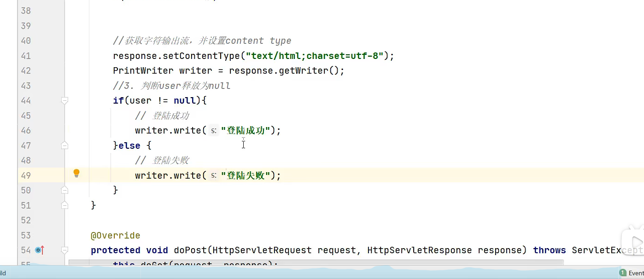Click the doPost method name
Viewport: 644px width, 279px height.
[190, 250]
